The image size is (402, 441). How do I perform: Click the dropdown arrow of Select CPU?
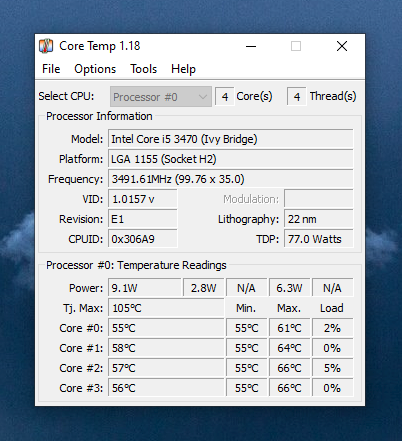point(203,97)
